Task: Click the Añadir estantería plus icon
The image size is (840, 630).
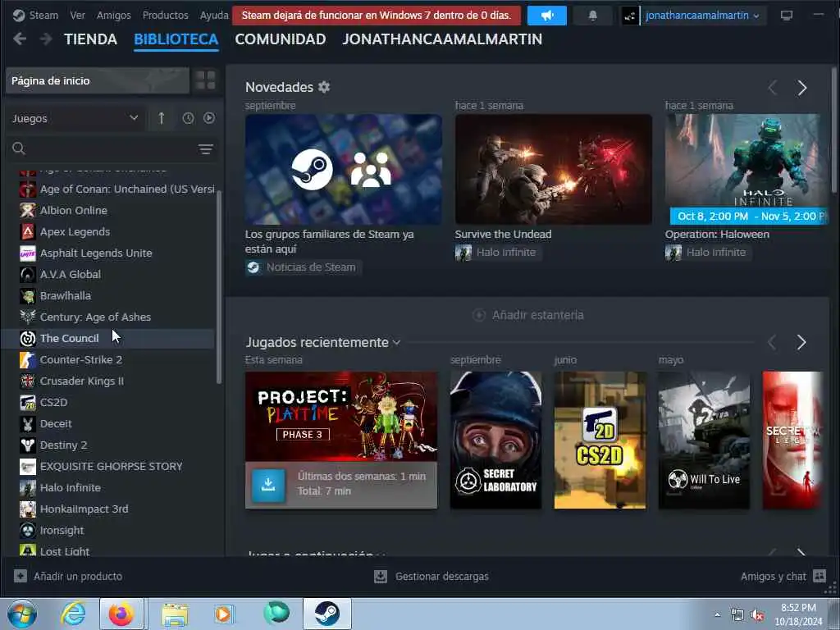Action: click(x=479, y=315)
